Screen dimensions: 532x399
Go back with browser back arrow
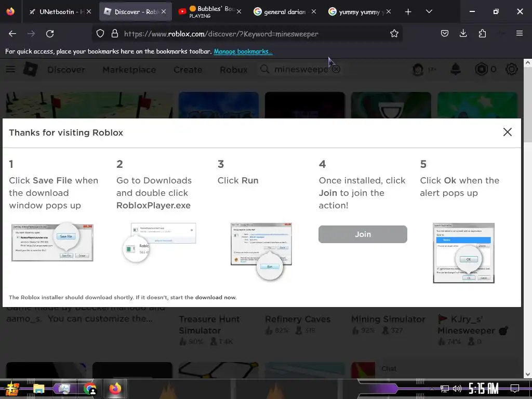click(12, 34)
